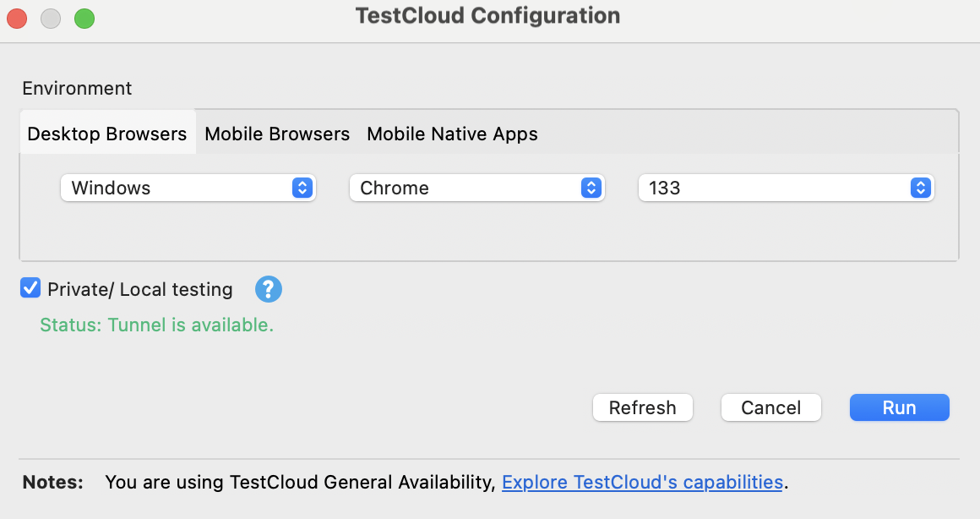
Task: Open the Explore TestCloud's capabilities link
Action: (642, 482)
